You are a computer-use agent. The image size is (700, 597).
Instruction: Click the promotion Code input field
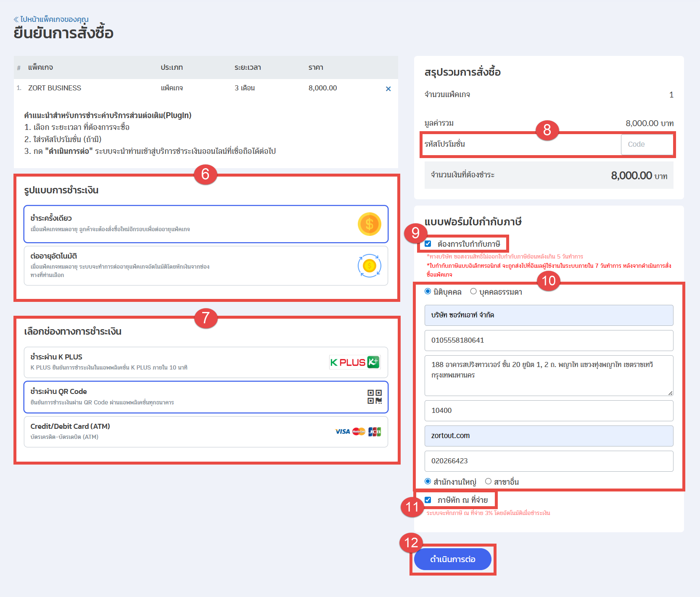click(647, 144)
